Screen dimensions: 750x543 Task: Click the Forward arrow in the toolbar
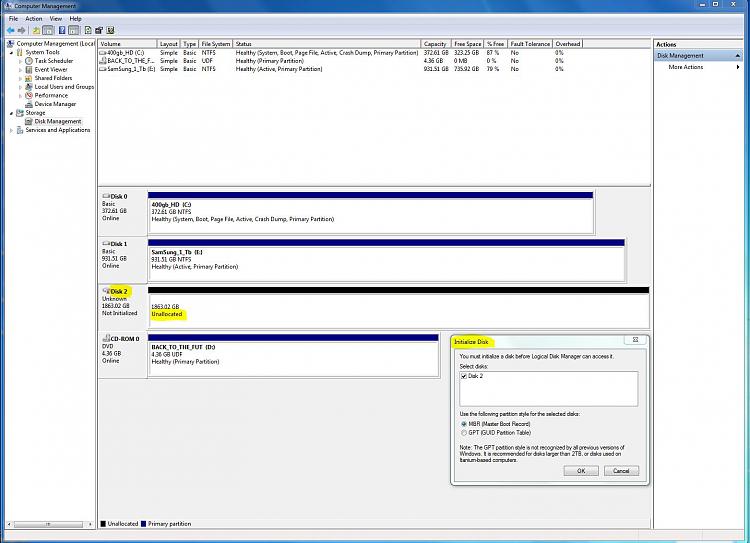point(21,30)
